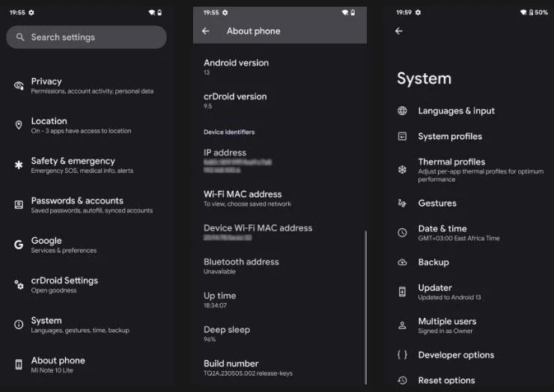Viewport: 554px width, 392px height.
Task: Tap the System profiles icon
Action: (x=402, y=136)
